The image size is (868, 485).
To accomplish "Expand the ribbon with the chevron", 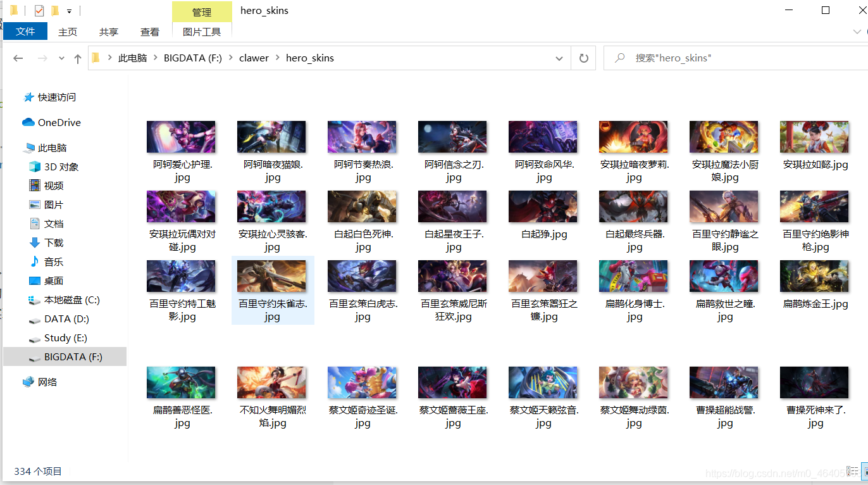I will pyautogui.click(x=856, y=32).
